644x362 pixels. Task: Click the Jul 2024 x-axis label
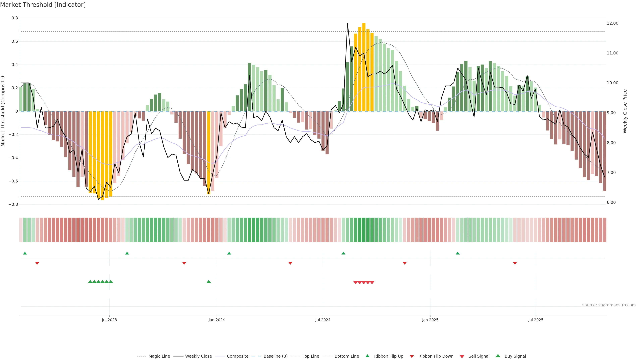(x=323, y=320)
